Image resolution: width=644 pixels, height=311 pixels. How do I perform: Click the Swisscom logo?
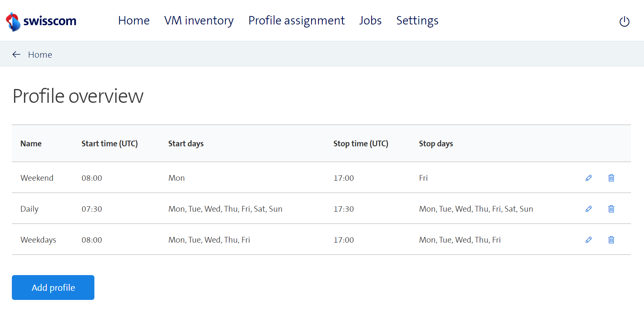coord(41,21)
